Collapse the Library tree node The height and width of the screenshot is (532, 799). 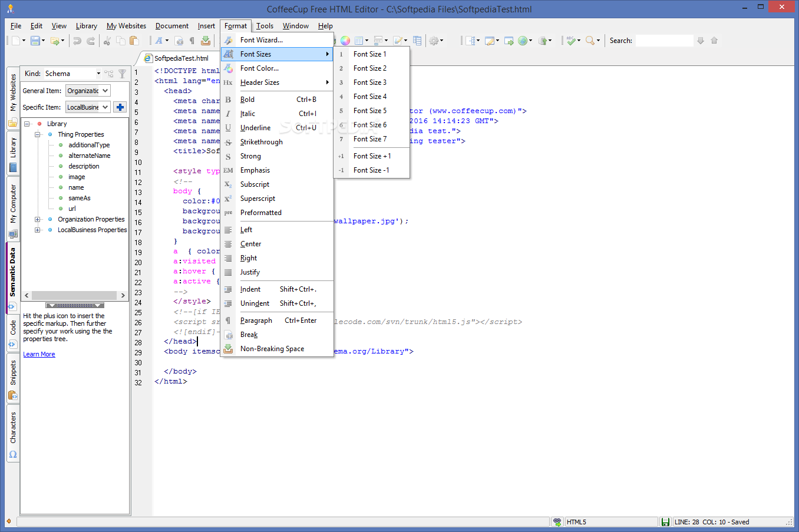point(27,124)
